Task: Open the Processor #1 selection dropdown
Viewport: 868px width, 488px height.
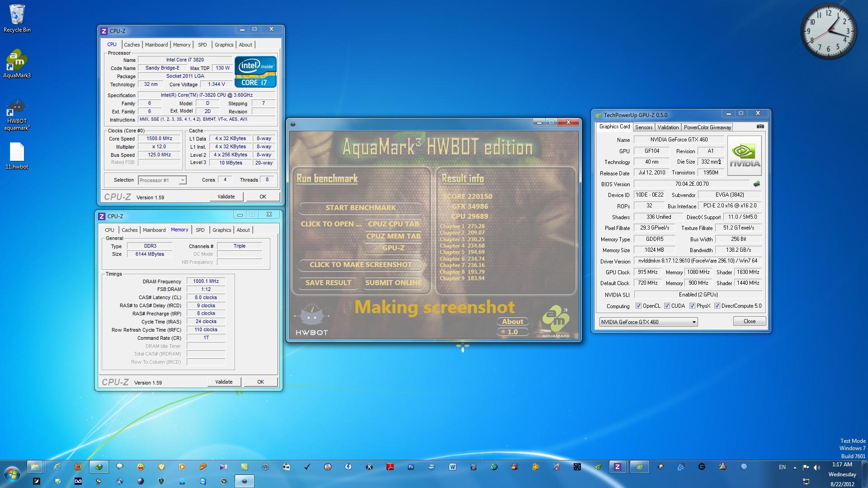Action: (x=162, y=180)
